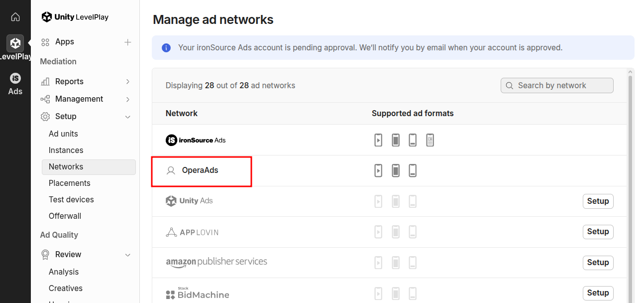Open the Apps section

65,42
